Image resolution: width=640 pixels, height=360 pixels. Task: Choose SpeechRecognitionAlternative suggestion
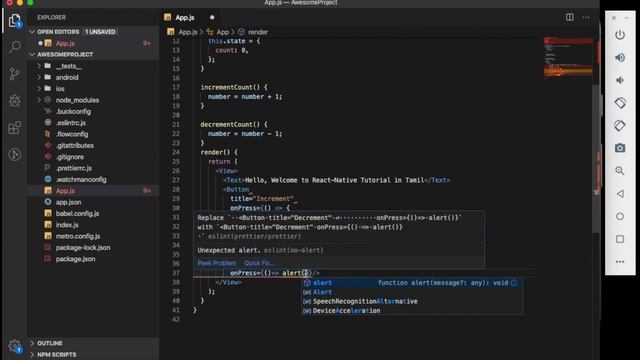tap(412, 301)
